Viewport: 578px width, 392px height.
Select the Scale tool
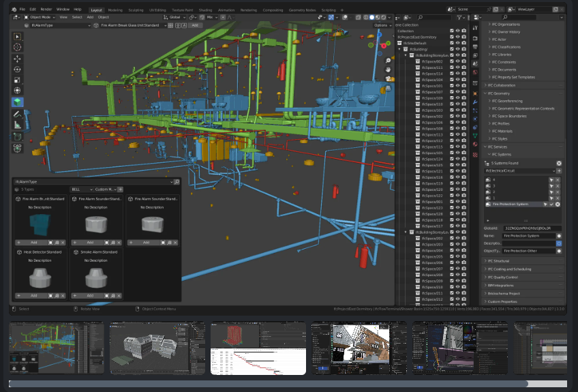pyautogui.click(x=17, y=80)
